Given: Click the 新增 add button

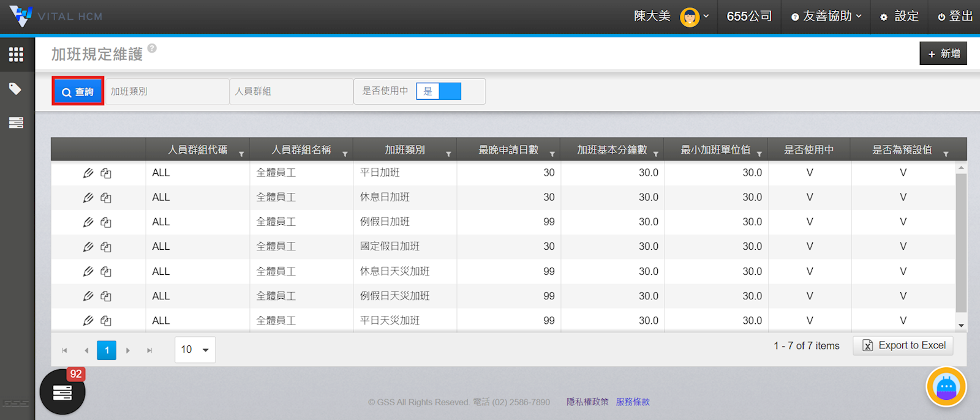Looking at the screenshot, I should 943,54.
